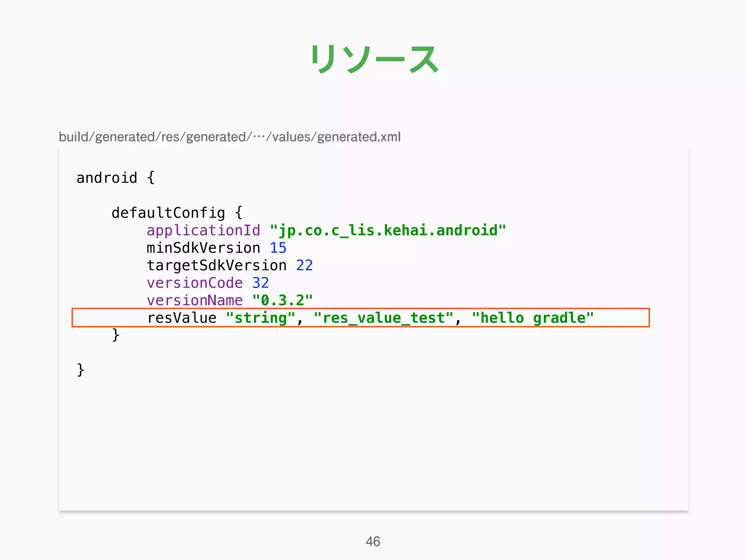Select the "hello gradle" value
747x560 pixels.
533,318
